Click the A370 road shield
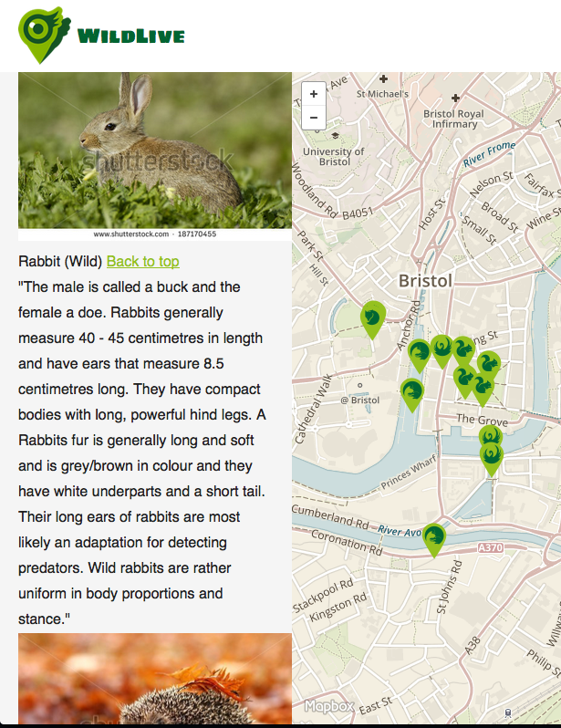This screenshot has width=561, height=728. 491,548
